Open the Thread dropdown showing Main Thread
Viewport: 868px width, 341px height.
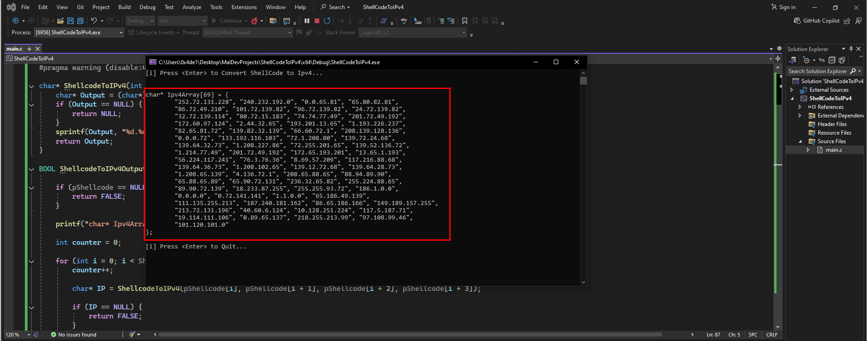point(247,33)
